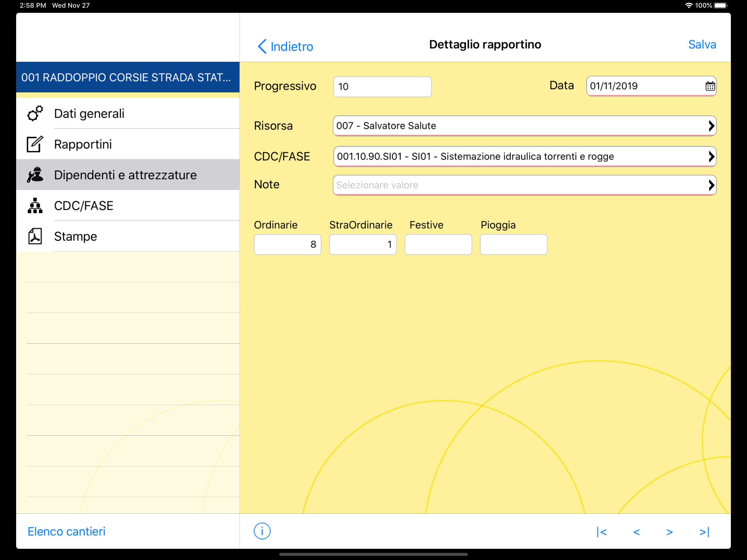747x560 pixels.
Task: Click the Note Selezionare valore field
Action: 524,185
